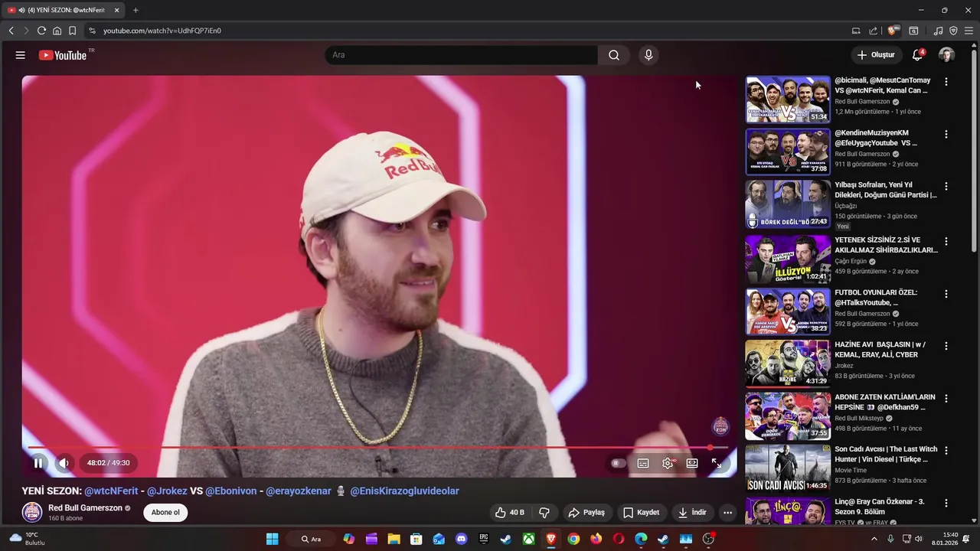This screenshot has height=551, width=980.
Task: Open Yılbaşı Sofraları 27:43 thumbnail
Action: click(x=788, y=204)
